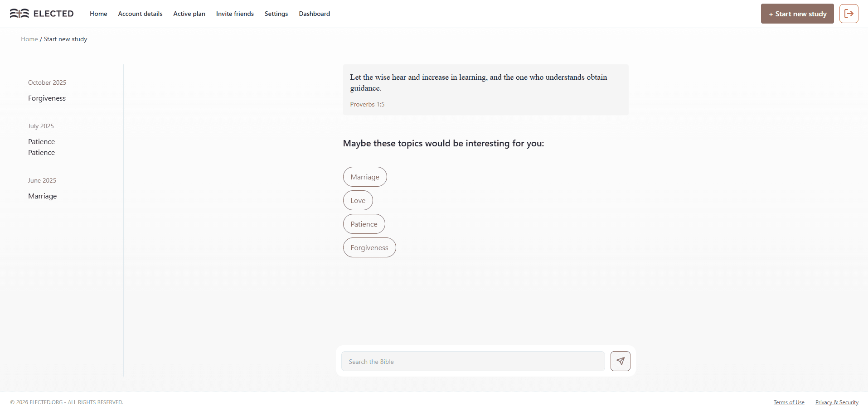The height and width of the screenshot is (411, 868).
Task: Select the Forgiveness topic chip
Action: coord(369,247)
